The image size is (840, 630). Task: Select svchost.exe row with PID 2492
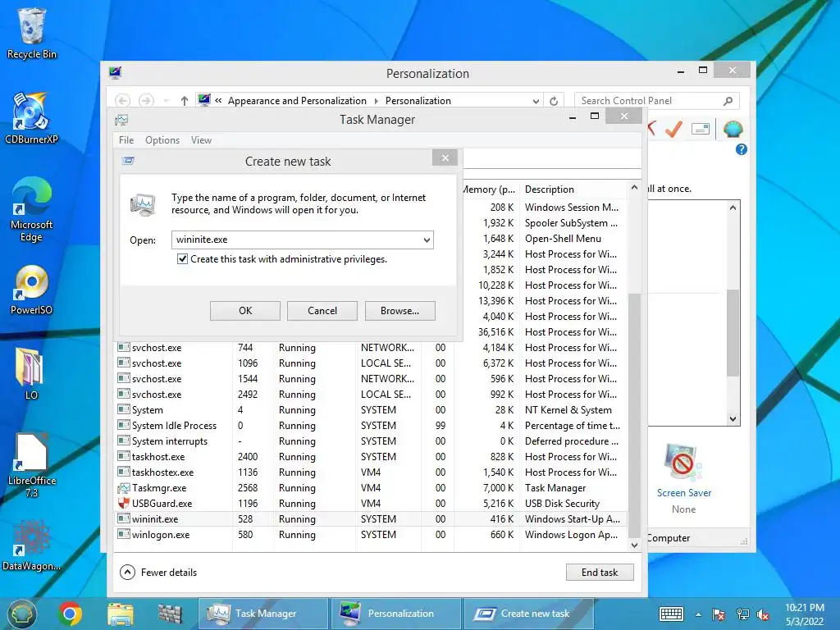coord(370,395)
